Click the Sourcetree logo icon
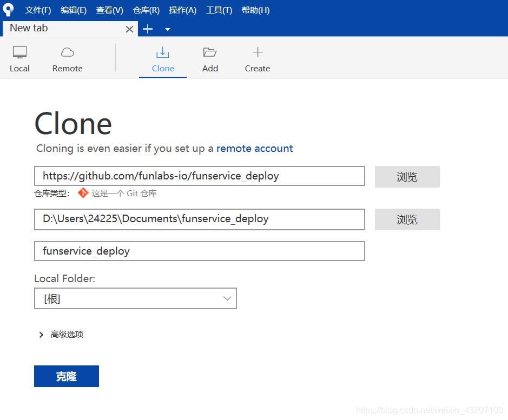 point(8,10)
